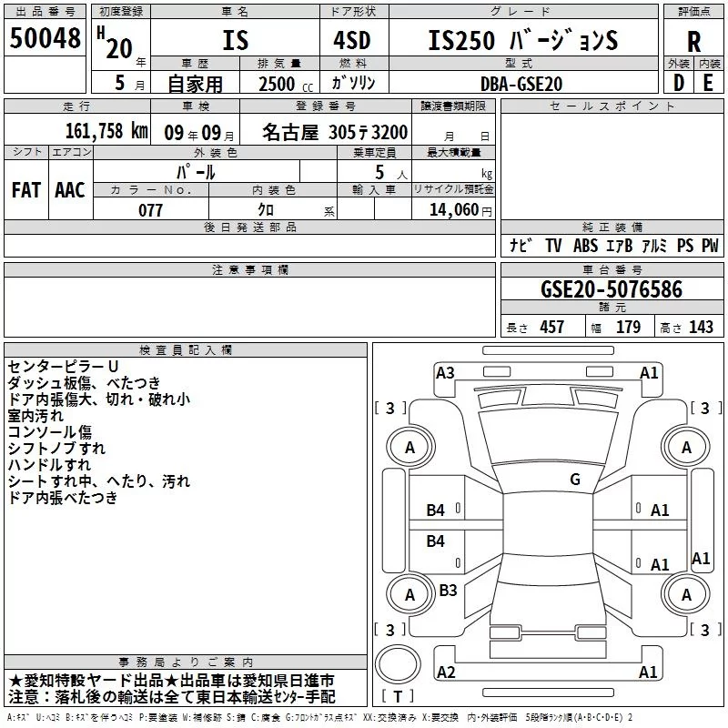Click the notice line starting 注意：落札後の輸送

[x=172, y=697]
